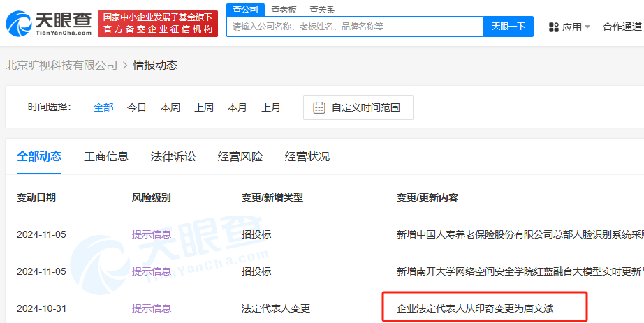
Task: Open the 合作通道 link
Action: point(622,27)
